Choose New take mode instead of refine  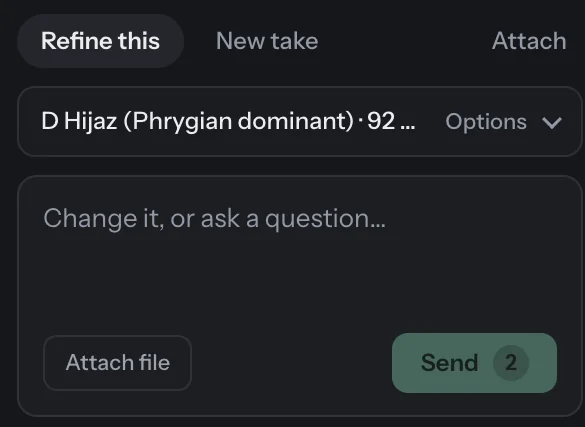coord(267,41)
